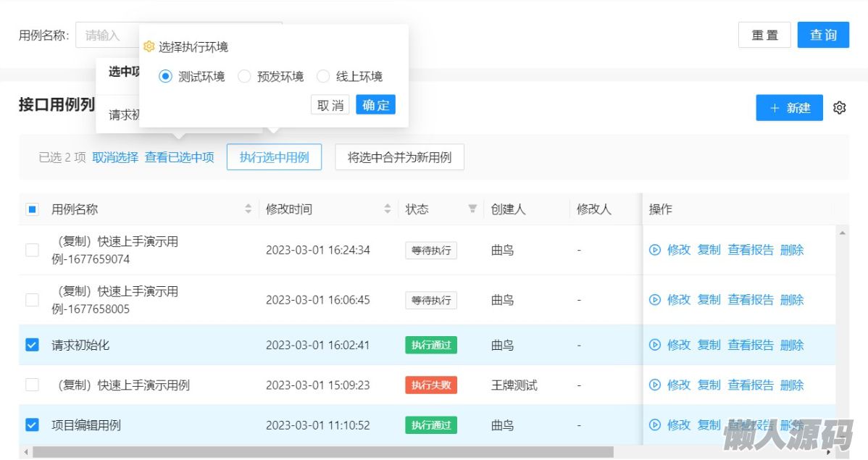Click 确定 to confirm execution environment
This screenshot has height=460, width=868.
[x=375, y=105]
